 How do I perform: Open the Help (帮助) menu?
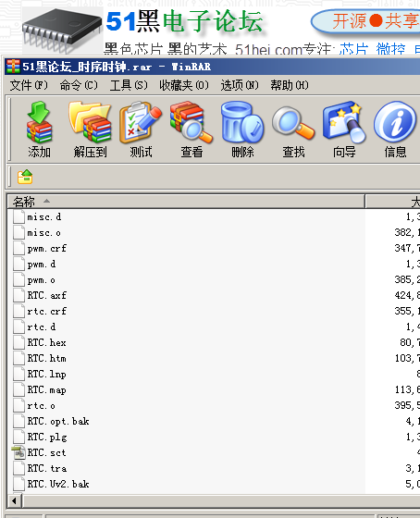tap(290, 85)
